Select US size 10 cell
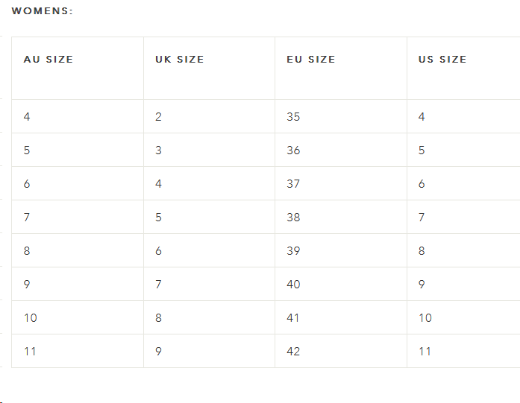 click(x=463, y=317)
